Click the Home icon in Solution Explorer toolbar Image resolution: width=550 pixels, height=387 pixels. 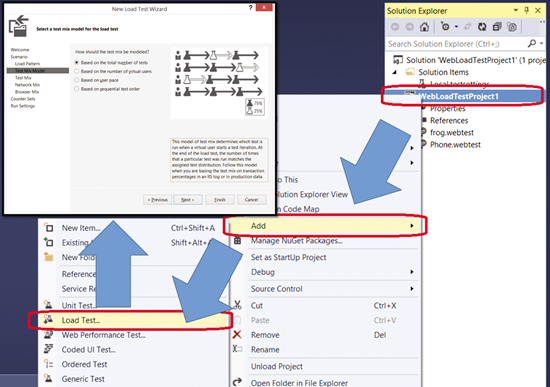coord(424,27)
